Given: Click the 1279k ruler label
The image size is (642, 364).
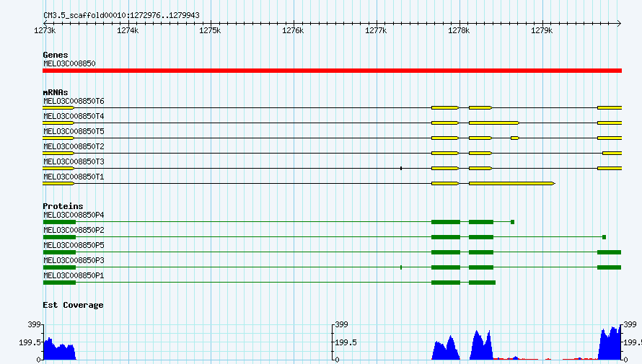Looking at the screenshot, I should coord(542,31).
